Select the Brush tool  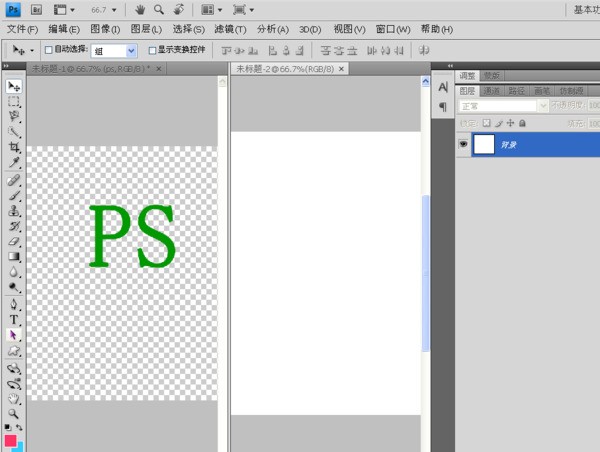click(14, 196)
